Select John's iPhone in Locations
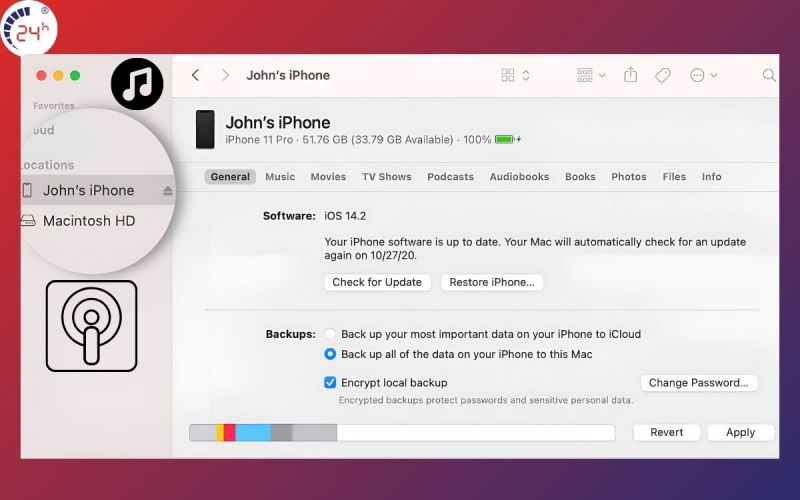The height and width of the screenshot is (500, 800). 97,190
